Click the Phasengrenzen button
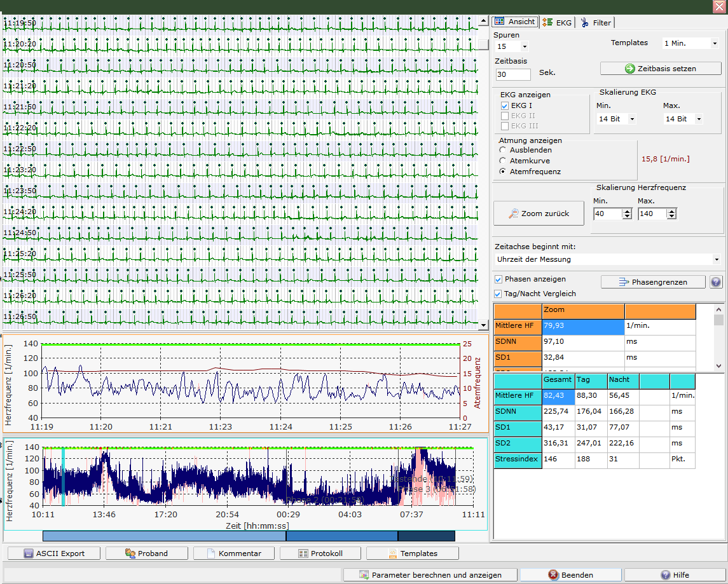 click(x=653, y=282)
